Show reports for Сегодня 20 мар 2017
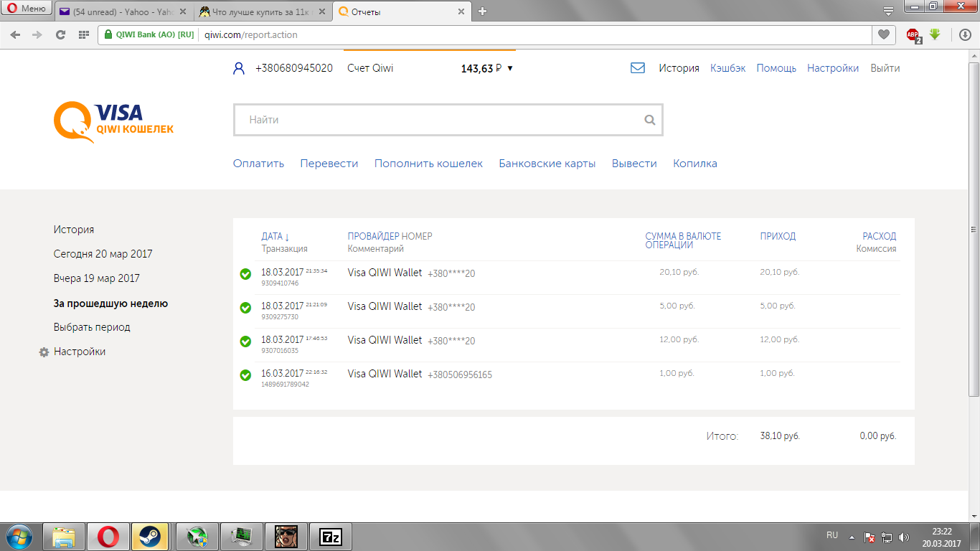Viewport: 980px width, 551px height. pyautogui.click(x=103, y=254)
